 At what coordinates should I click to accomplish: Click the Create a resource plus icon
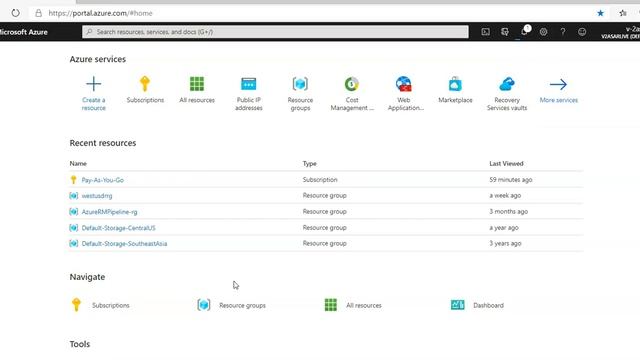(93, 84)
